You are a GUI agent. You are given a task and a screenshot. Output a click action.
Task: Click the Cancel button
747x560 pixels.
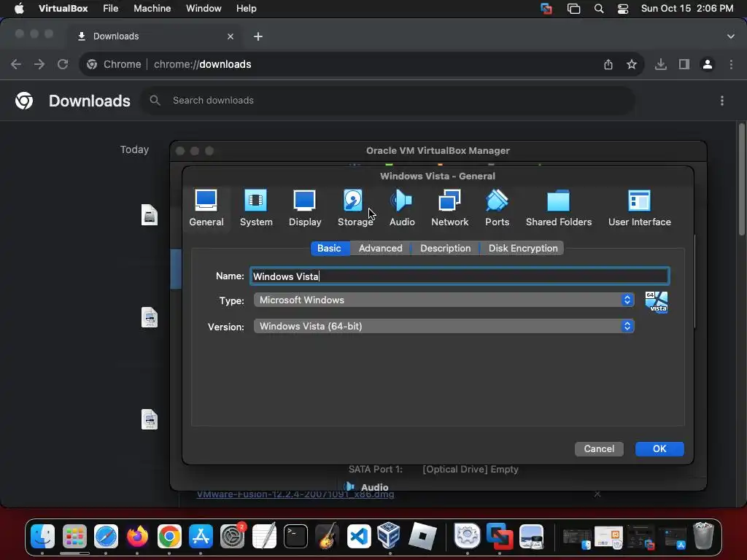(x=599, y=449)
